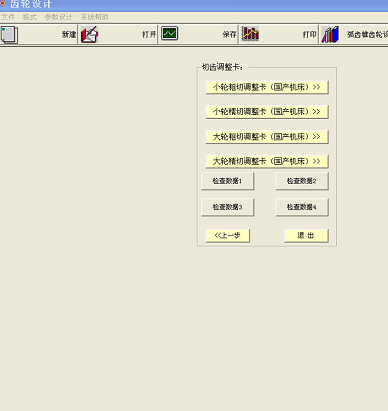Open the 格式 menu
The image size is (388, 411).
click(30, 17)
